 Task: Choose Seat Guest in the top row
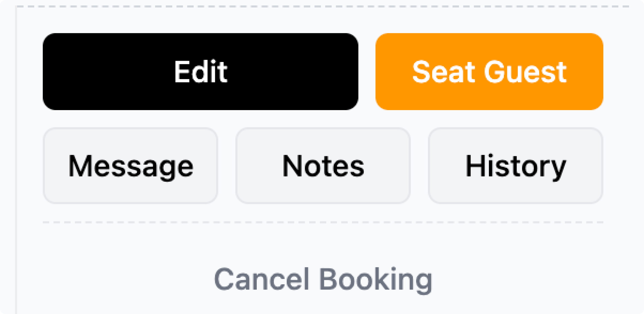point(489,72)
